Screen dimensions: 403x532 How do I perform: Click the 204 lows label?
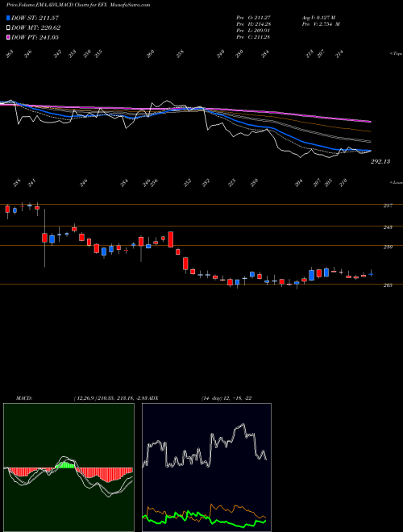(x=298, y=183)
